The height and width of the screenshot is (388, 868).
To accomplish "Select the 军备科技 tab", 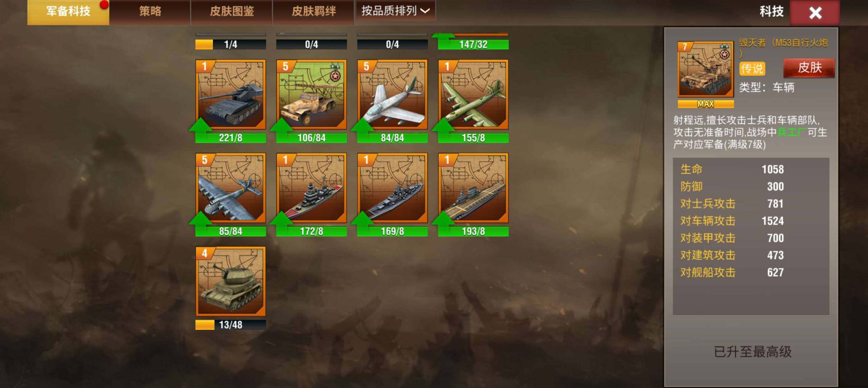I will [x=68, y=12].
